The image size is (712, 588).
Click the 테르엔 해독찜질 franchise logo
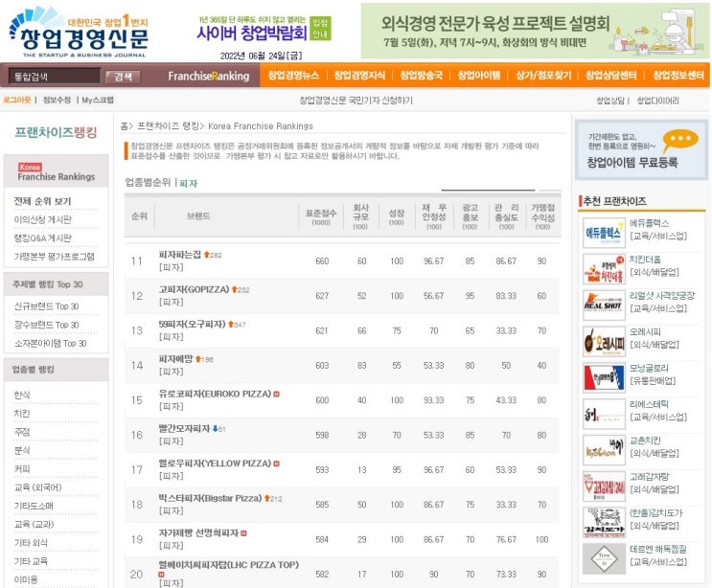point(604,559)
